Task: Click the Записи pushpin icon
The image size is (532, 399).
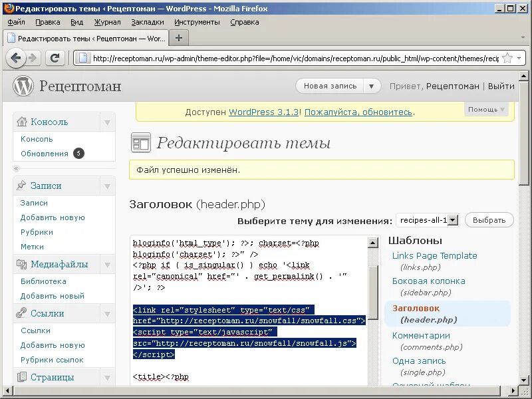Action: tap(21, 186)
